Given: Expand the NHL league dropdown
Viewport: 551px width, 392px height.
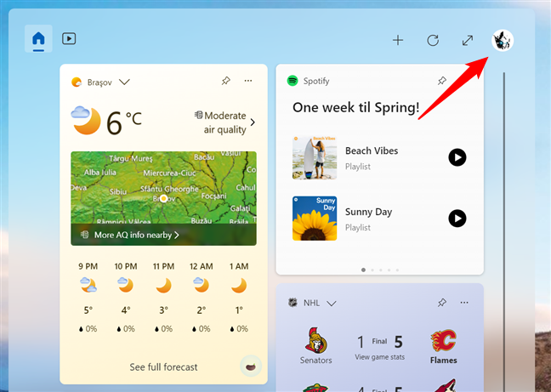Looking at the screenshot, I should [332, 303].
